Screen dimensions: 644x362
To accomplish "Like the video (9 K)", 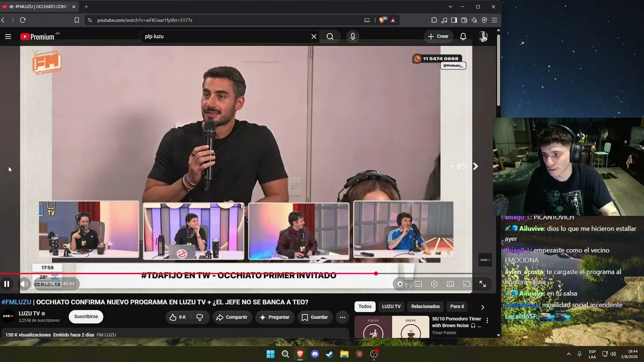I will [x=178, y=317].
